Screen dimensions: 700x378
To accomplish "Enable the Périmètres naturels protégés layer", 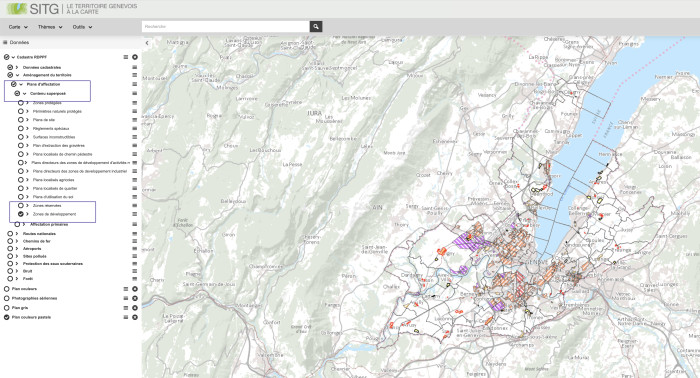I will 21,112.
